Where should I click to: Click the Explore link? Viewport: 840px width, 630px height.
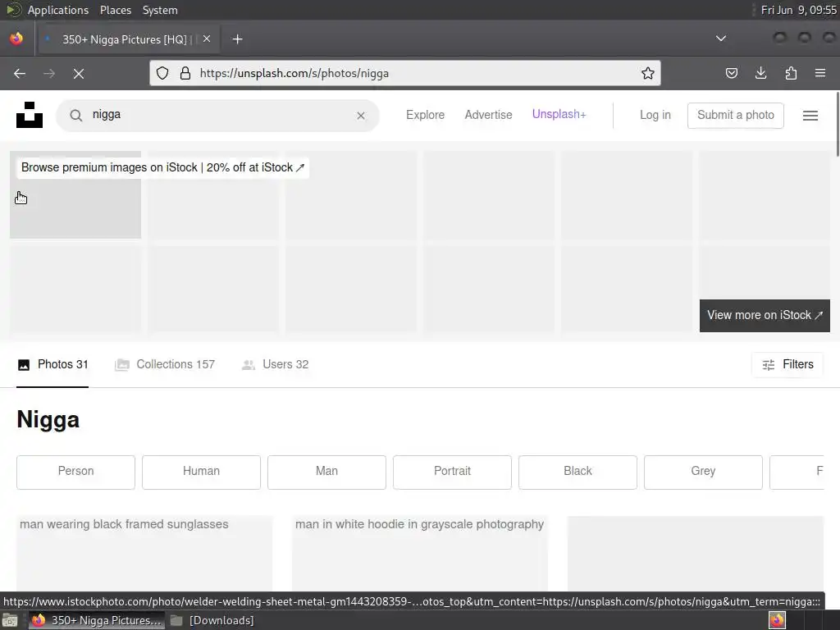click(x=425, y=115)
